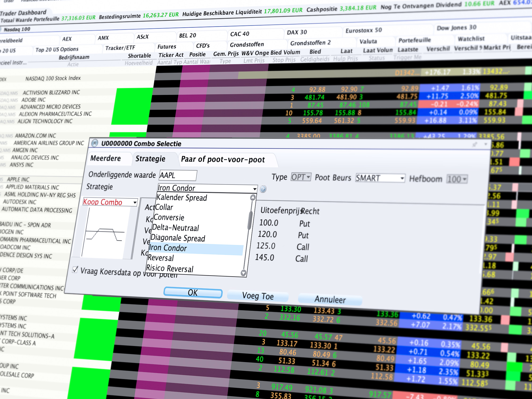Click the Uitoefenprijs 145.0 cell

pos(265,257)
